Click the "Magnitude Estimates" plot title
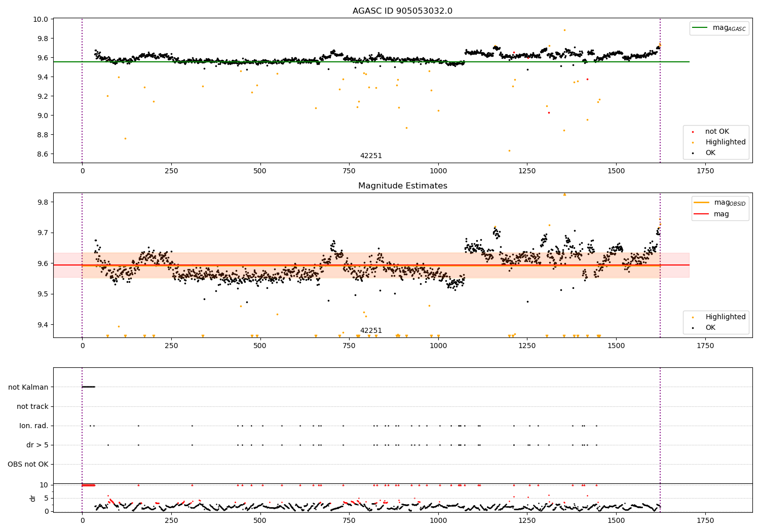This screenshot has height=532, width=760. tap(402, 186)
